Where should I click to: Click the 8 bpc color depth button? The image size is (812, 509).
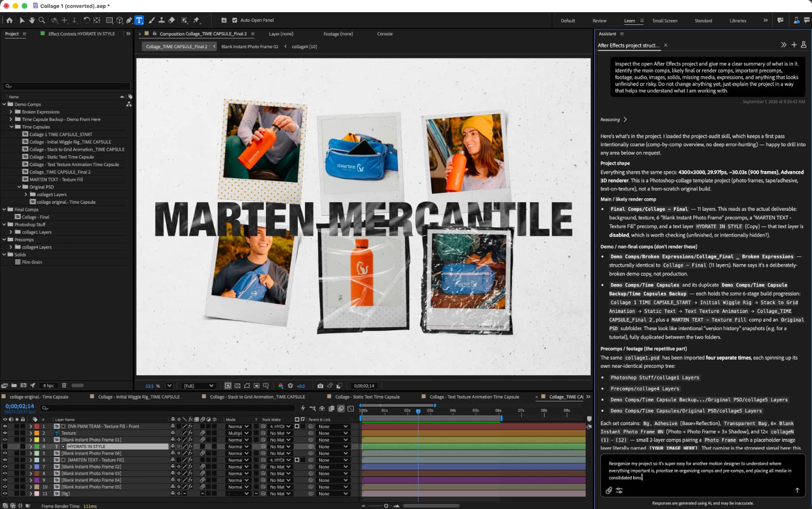49,386
